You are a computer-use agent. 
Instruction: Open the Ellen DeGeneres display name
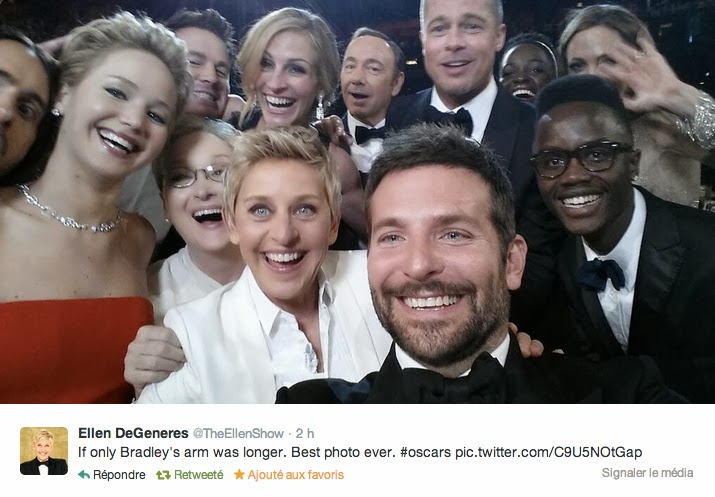tap(133, 433)
